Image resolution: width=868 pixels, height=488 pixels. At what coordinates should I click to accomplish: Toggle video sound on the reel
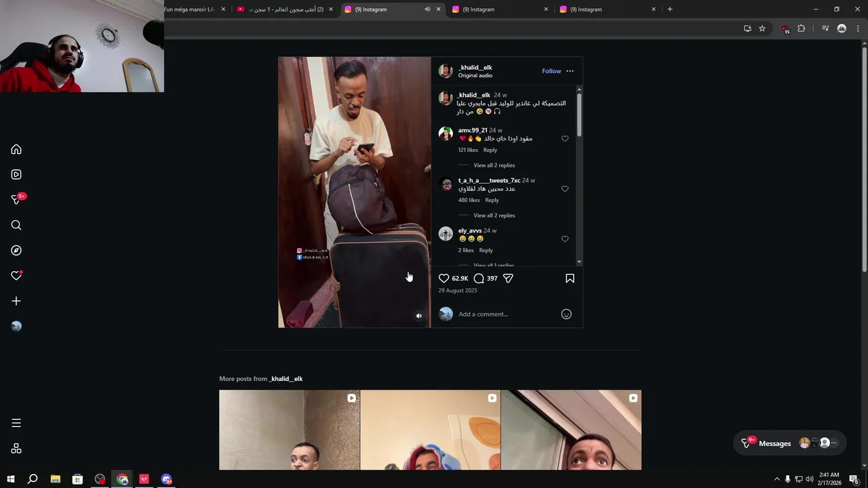click(x=418, y=316)
